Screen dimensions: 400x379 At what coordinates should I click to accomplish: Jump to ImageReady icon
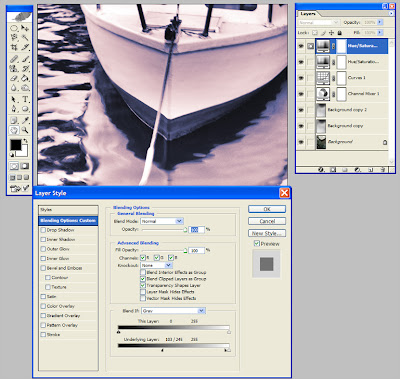pyautogui.click(x=19, y=189)
